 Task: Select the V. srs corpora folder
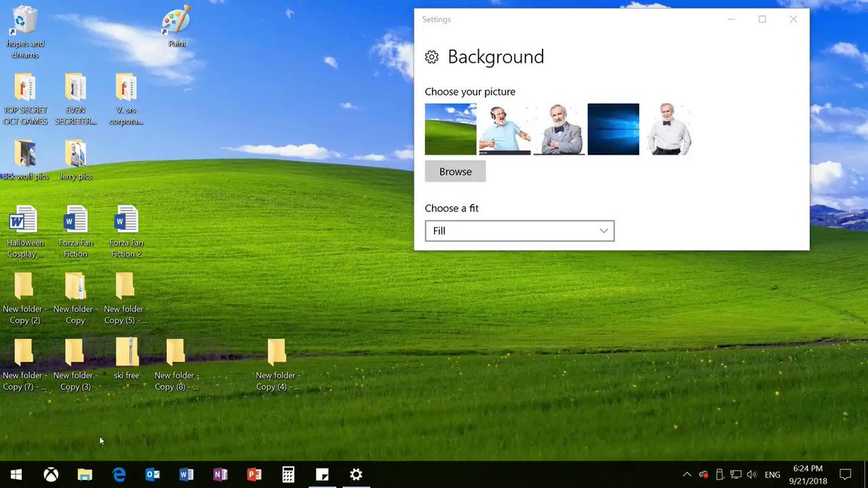pyautogui.click(x=126, y=99)
